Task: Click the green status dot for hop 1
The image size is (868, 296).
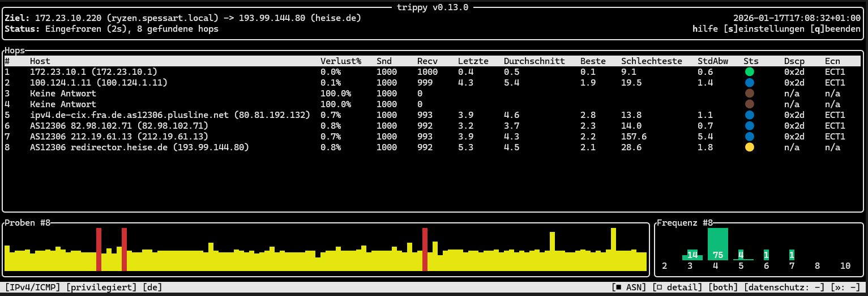Action: [750, 72]
